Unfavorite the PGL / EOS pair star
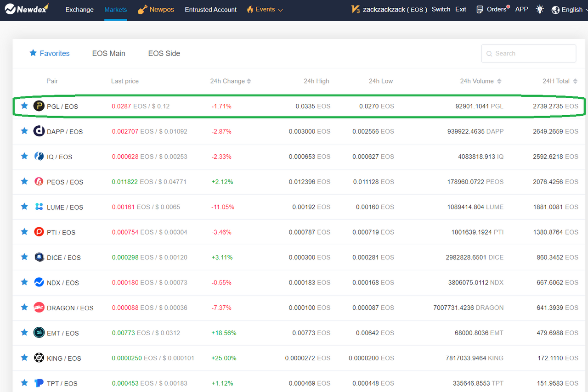Image resolution: width=588 pixels, height=392 pixels. (24, 106)
